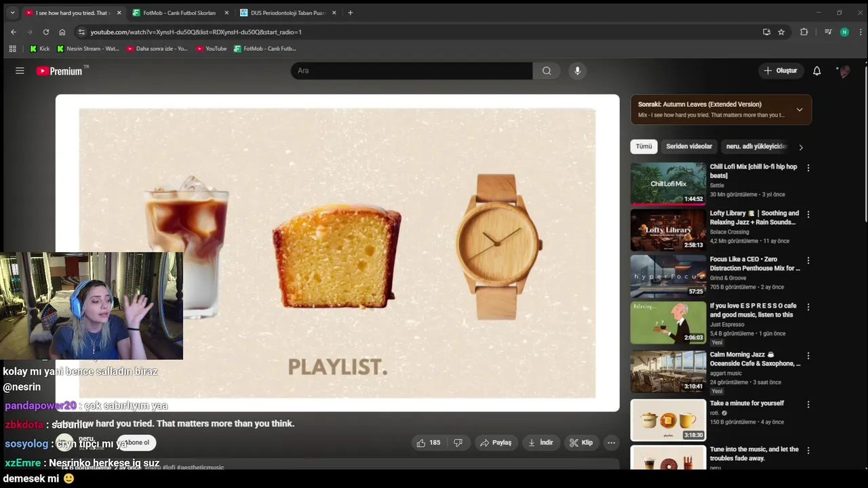The image size is (868, 488).
Task: Open the YouTube hamburger guide menu
Action: pyautogui.click(x=20, y=70)
